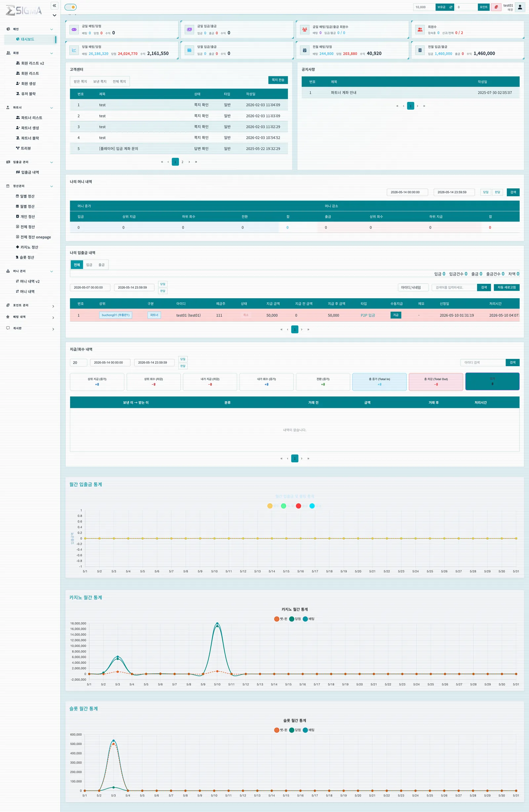The height and width of the screenshot is (812, 529).
Task: Click buchong01 (부총판1) link
Action: pyautogui.click(x=116, y=315)
